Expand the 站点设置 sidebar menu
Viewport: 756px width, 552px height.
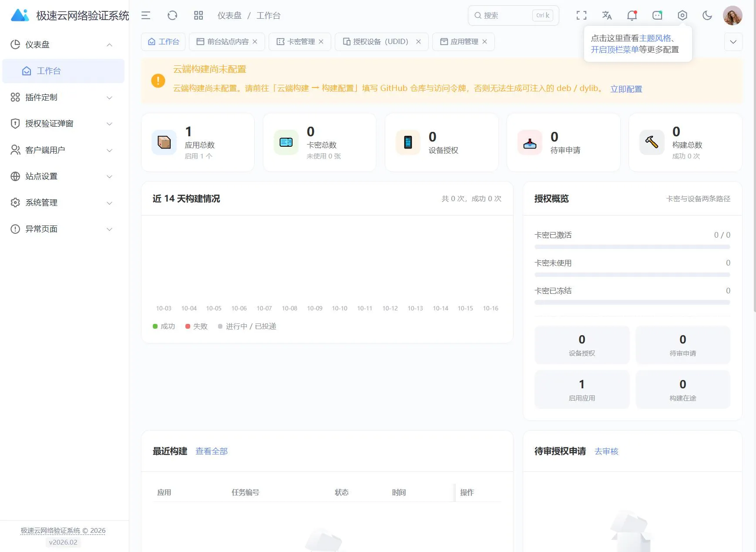[x=63, y=176]
